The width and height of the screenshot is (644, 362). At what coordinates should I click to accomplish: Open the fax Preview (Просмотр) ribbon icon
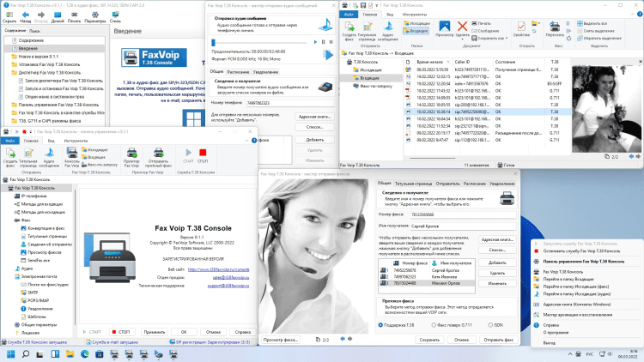[444, 28]
